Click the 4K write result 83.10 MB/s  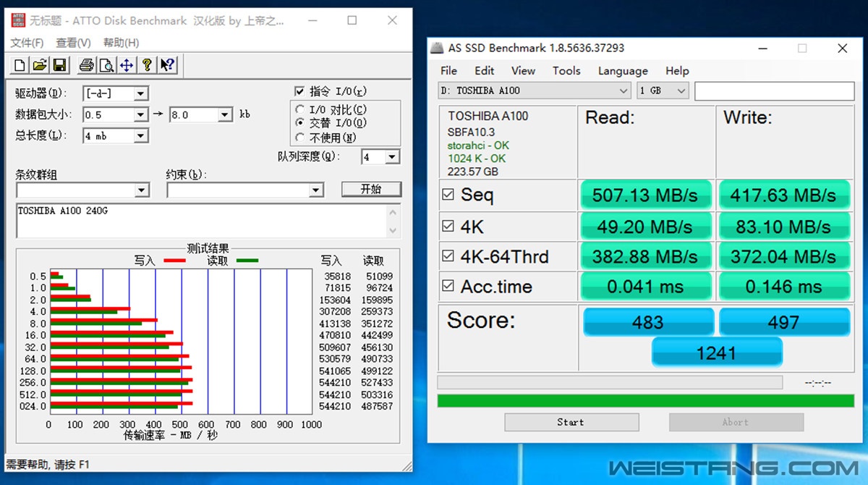click(x=784, y=227)
